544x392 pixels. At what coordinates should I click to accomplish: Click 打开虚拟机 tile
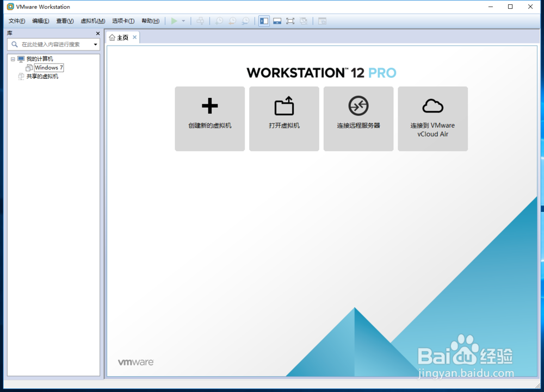284,119
